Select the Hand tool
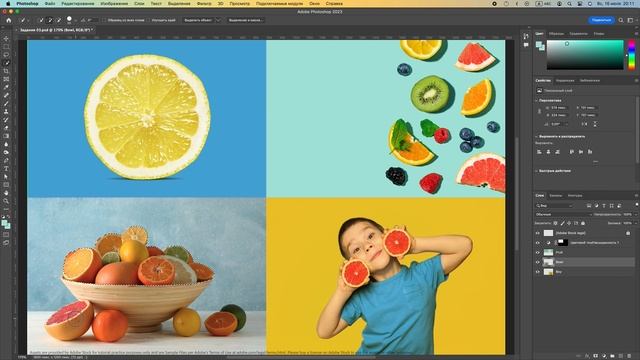 6,193
